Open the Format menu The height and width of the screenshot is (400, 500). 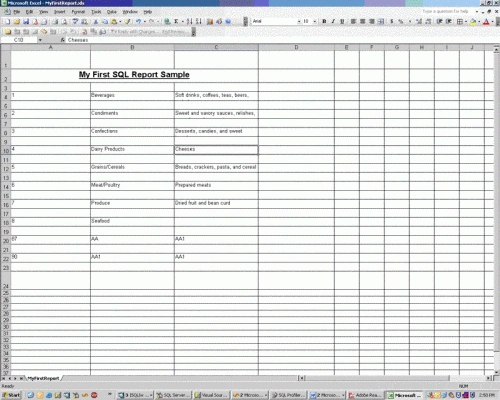coord(78,12)
